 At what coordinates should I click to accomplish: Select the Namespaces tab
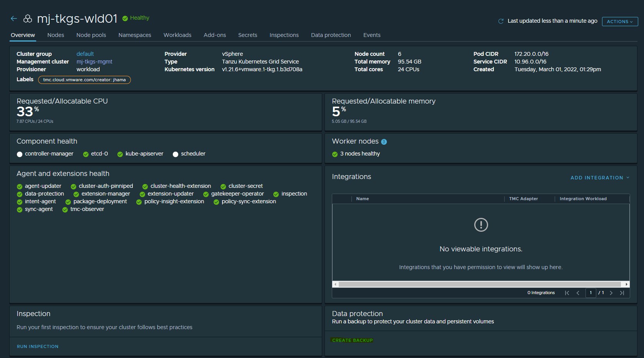pos(135,35)
